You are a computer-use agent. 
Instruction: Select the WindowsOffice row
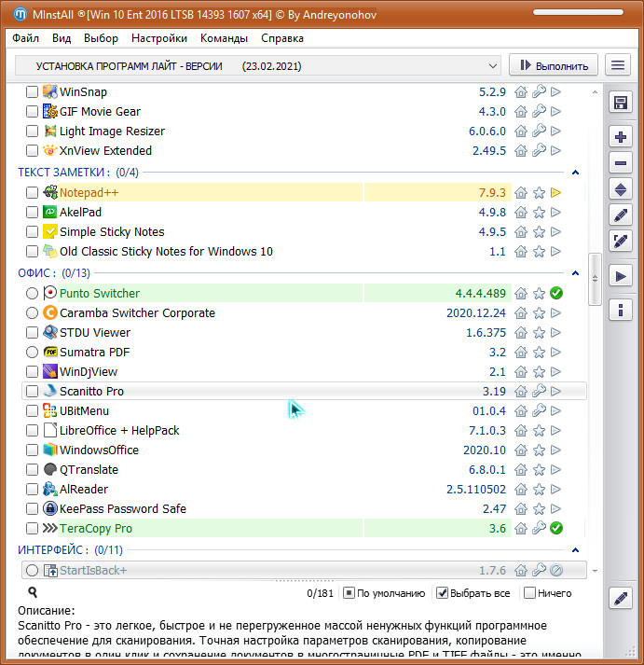click(x=303, y=450)
